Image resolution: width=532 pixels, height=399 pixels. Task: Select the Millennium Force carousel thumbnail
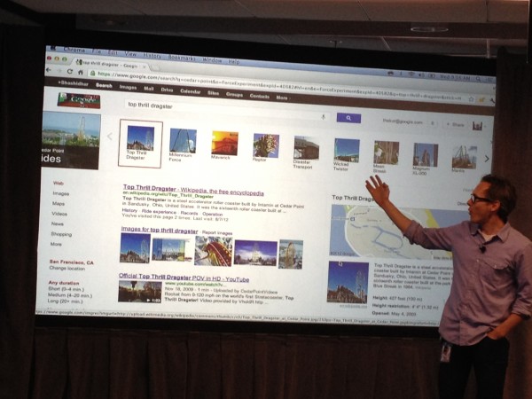coord(183,145)
